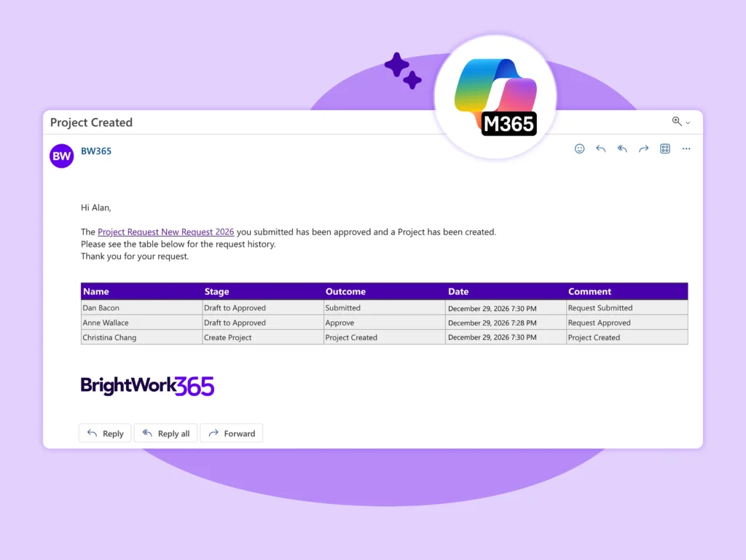Click the Request Submitted comment
This screenshot has height=560, width=746.
627,307
